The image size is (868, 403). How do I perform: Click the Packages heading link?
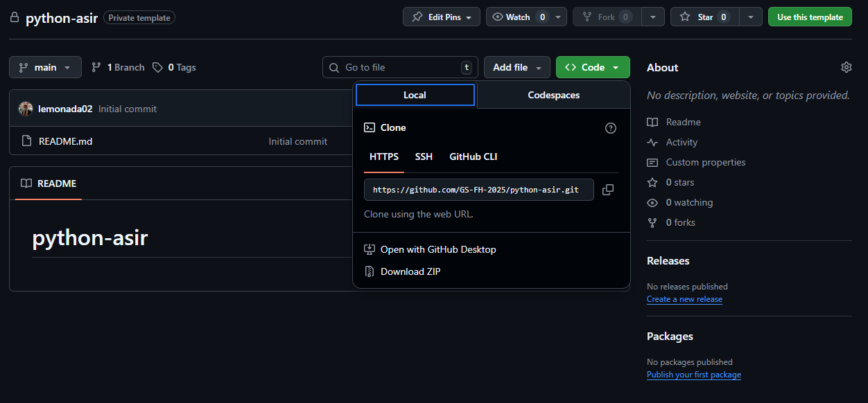click(x=670, y=336)
